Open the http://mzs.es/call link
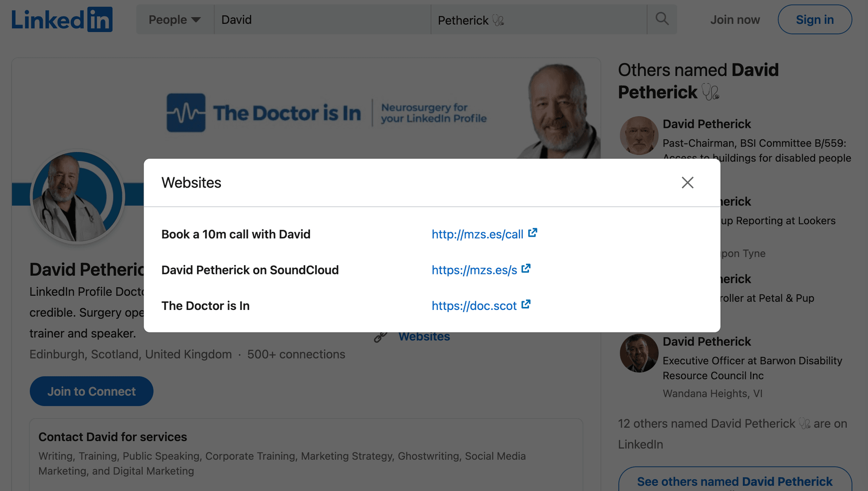The height and width of the screenshot is (491, 868). [477, 234]
